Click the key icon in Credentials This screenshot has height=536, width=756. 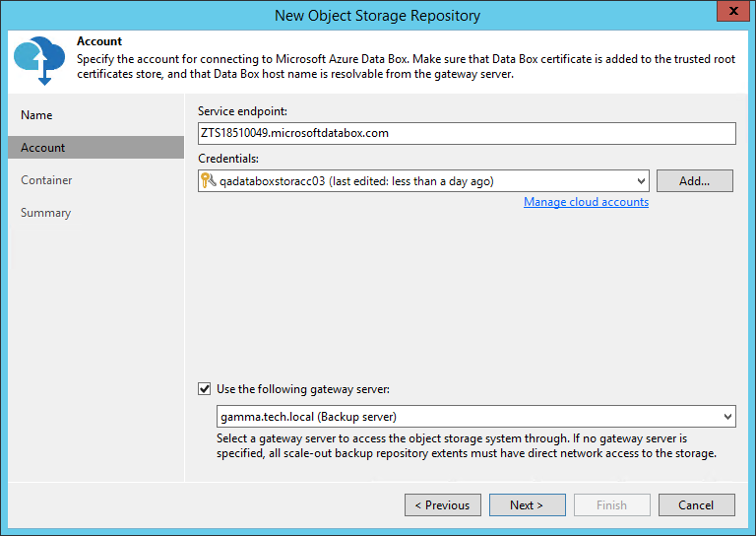click(x=208, y=181)
